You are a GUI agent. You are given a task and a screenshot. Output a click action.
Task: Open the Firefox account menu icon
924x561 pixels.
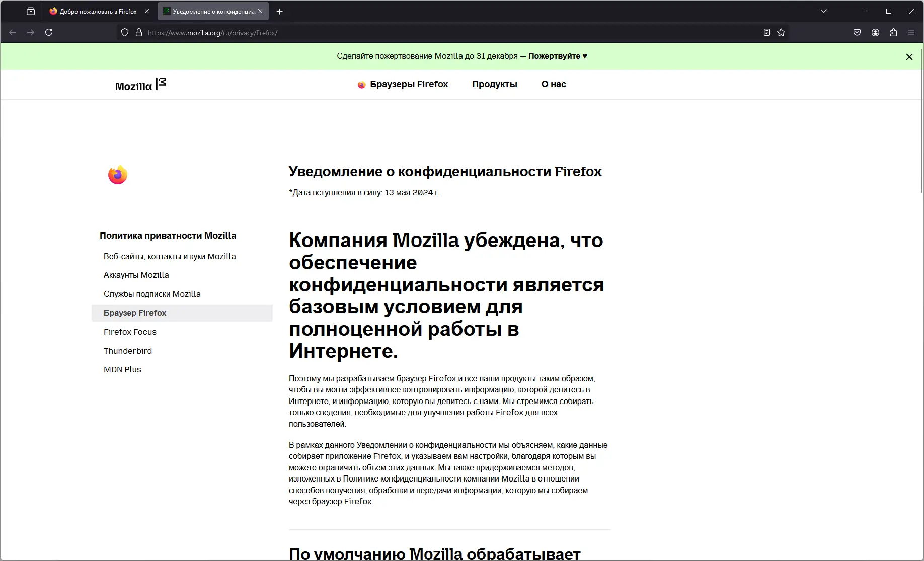coord(875,32)
